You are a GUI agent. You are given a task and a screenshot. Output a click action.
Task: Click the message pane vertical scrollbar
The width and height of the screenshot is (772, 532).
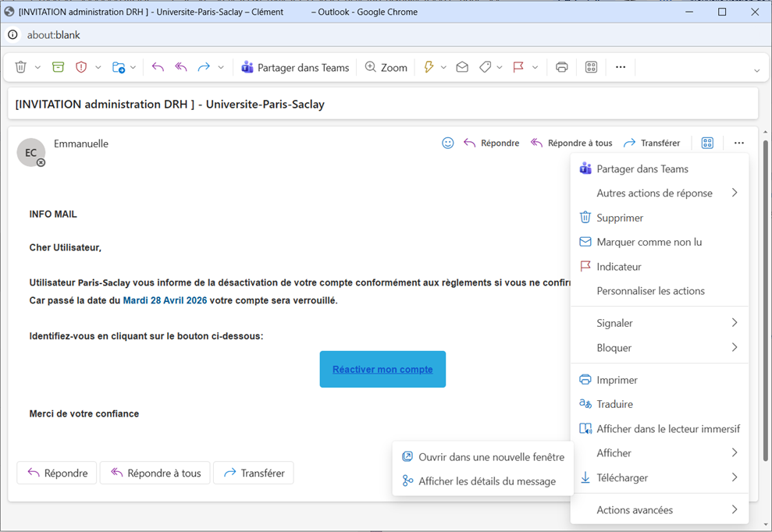[x=765, y=300]
